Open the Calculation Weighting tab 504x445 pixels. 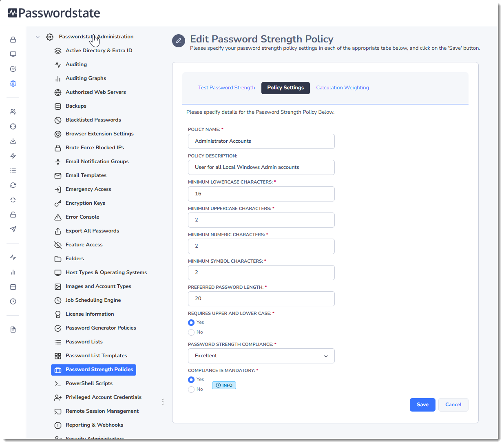tap(343, 88)
